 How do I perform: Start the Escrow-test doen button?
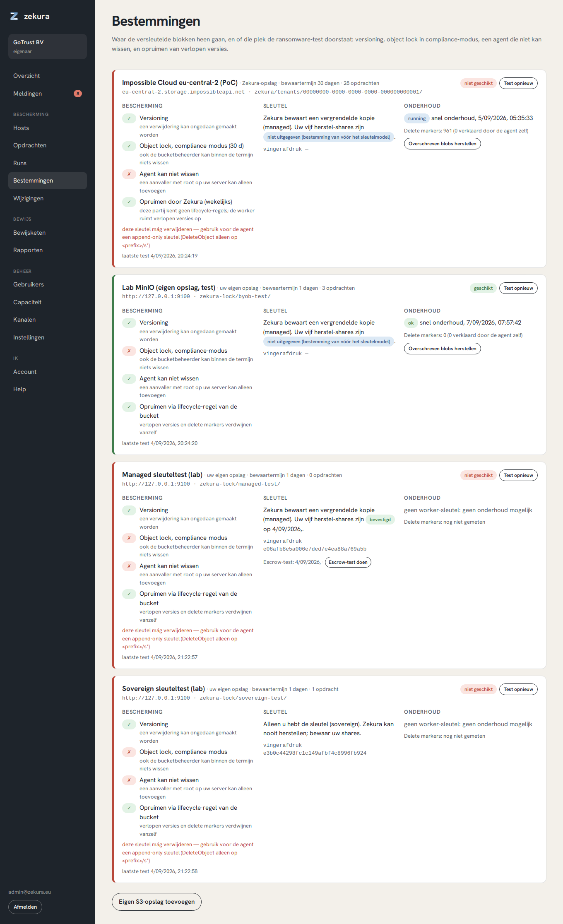click(348, 562)
